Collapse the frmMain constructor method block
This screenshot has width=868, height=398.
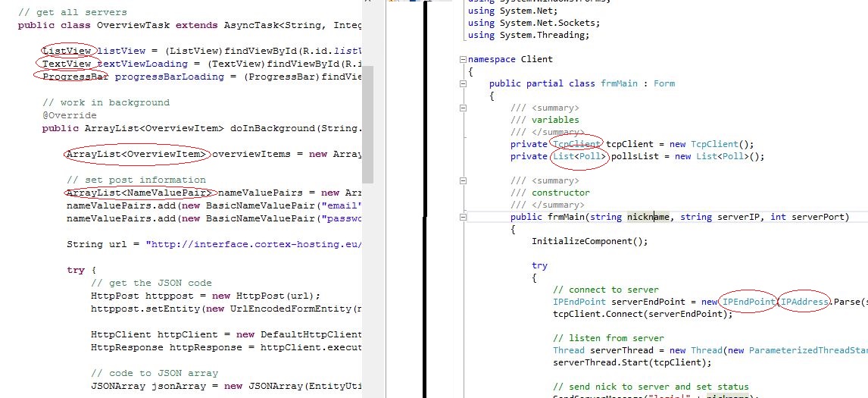[x=463, y=218]
